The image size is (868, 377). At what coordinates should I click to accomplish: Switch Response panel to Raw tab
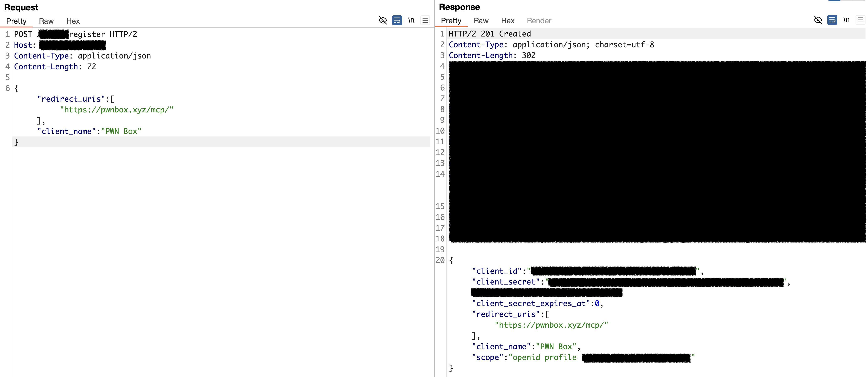coord(481,21)
